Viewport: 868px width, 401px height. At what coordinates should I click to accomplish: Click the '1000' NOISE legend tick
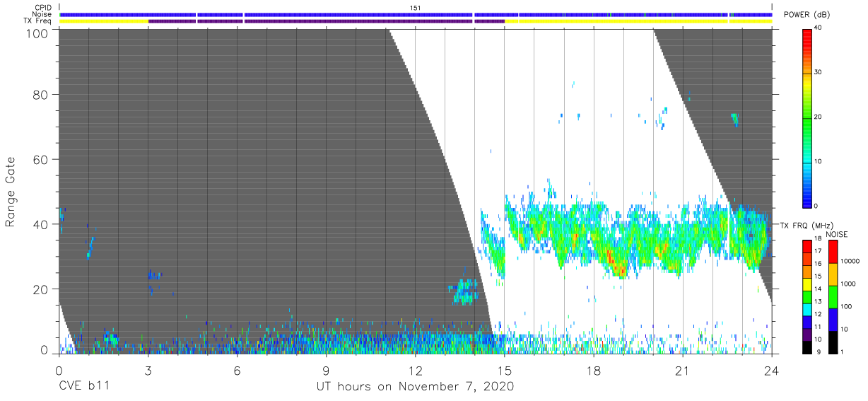(x=848, y=284)
